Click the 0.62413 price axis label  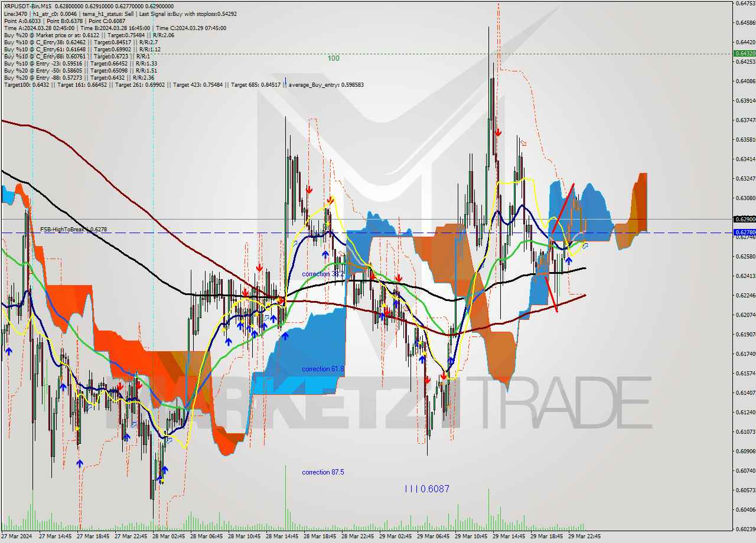pos(745,276)
